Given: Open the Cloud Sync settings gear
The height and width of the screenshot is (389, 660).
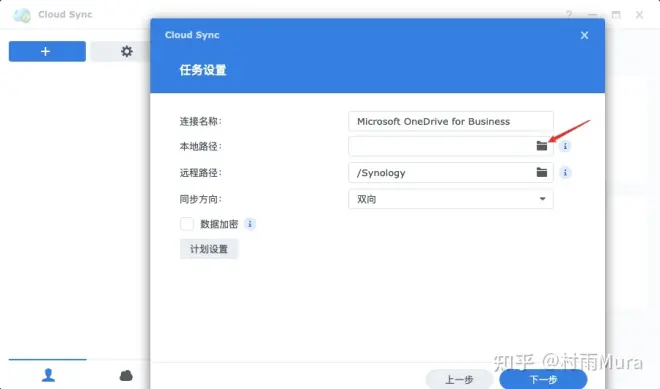Looking at the screenshot, I should 126,51.
